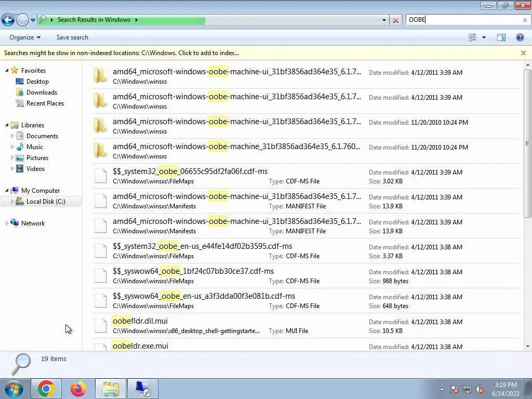Click the vertical scrollbar thumb
The height and width of the screenshot is (399, 532).
click(528, 143)
